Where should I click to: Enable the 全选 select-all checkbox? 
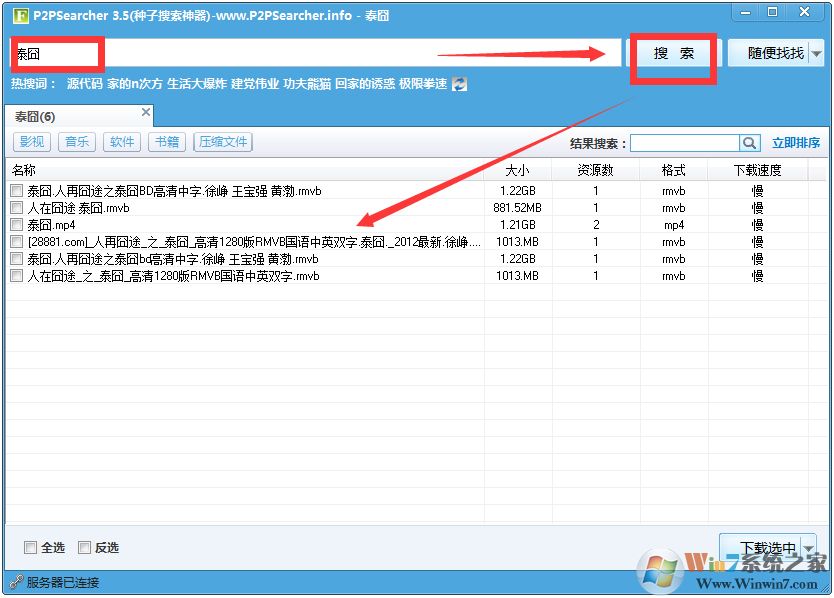click(x=31, y=547)
